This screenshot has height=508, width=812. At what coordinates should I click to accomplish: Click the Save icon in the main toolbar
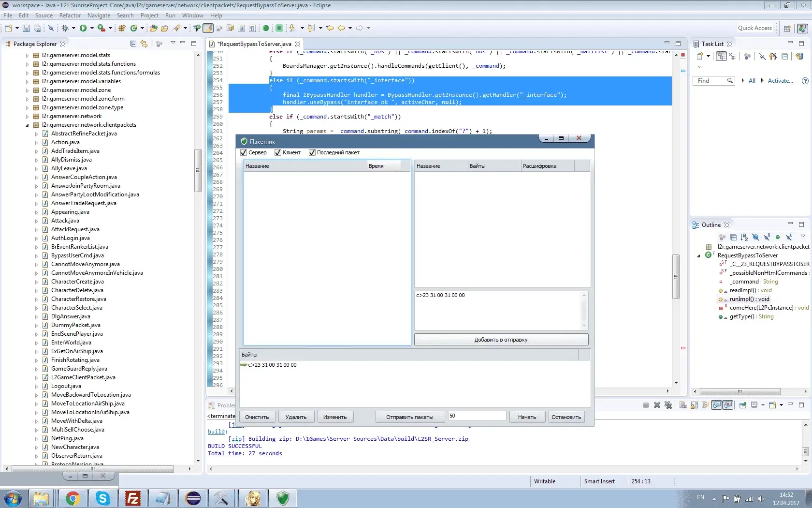pyautogui.click(x=26, y=28)
